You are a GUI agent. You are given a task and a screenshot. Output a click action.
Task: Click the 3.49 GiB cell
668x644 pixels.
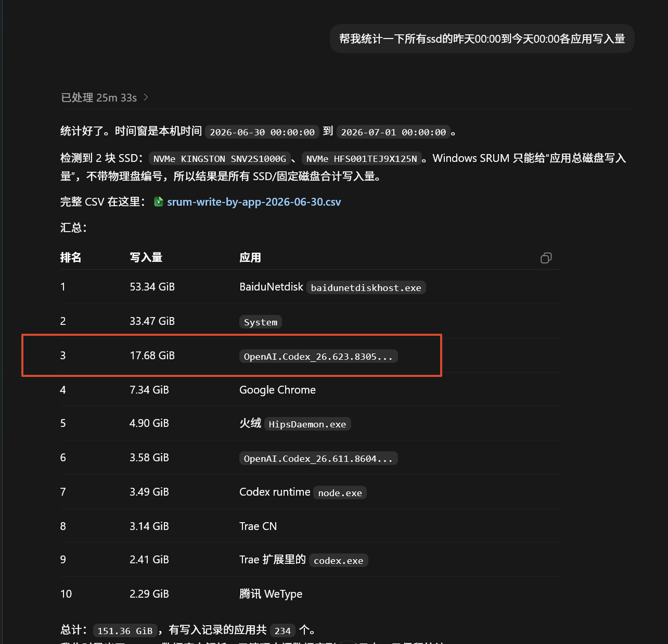pos(149,492)
